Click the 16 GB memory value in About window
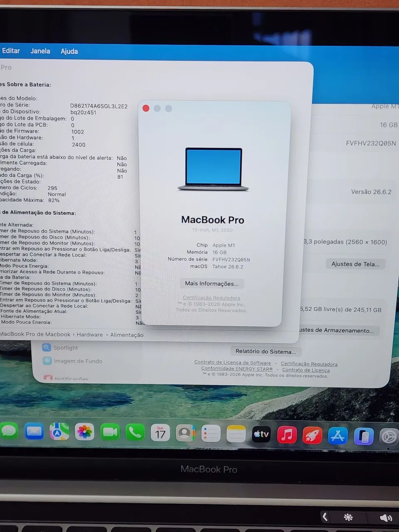Screen dimensions: 399x532 219,252
